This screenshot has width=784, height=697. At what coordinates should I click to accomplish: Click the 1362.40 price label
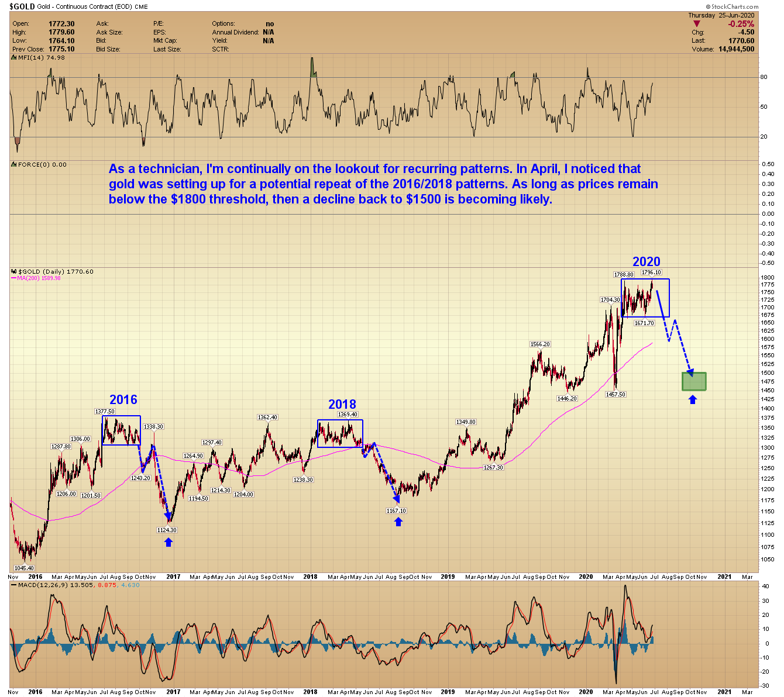coord(267,417)
